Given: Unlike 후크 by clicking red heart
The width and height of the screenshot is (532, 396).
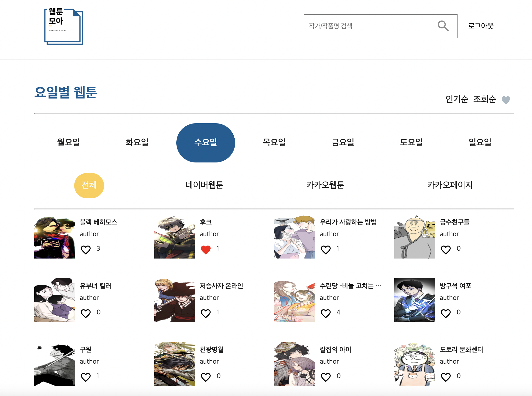Looking at the screenshot, I should coord(206,250).
